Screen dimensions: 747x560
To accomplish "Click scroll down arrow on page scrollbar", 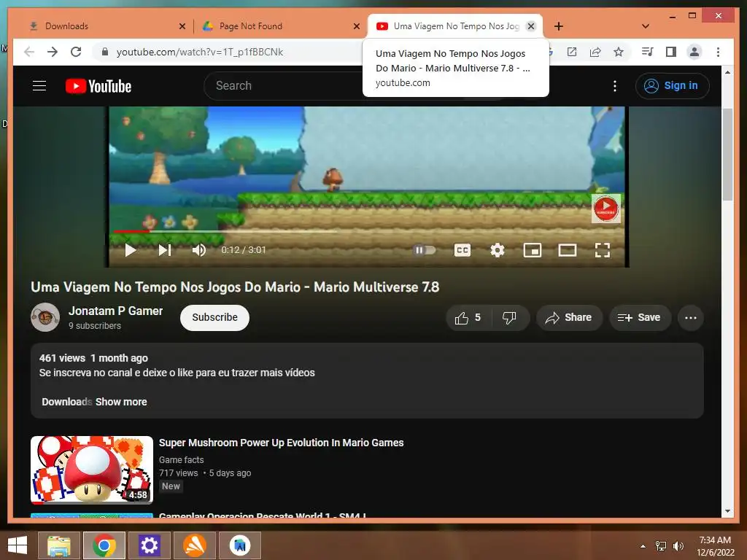I will (x=727, y=511).
